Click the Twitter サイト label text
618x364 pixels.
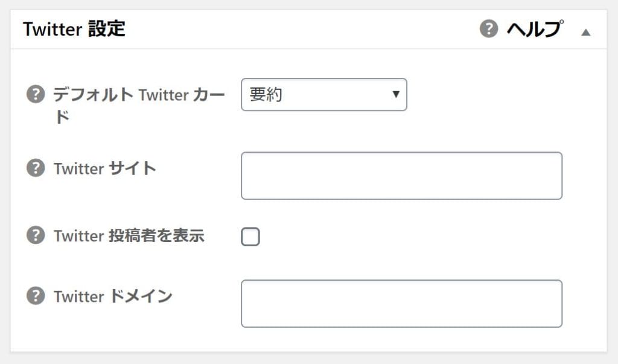pyautogui.click(x=104, y=168)
